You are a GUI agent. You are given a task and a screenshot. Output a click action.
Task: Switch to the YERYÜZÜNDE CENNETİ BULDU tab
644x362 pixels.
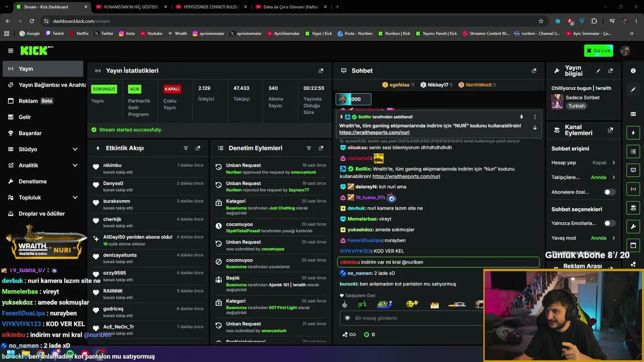(210, 7)
